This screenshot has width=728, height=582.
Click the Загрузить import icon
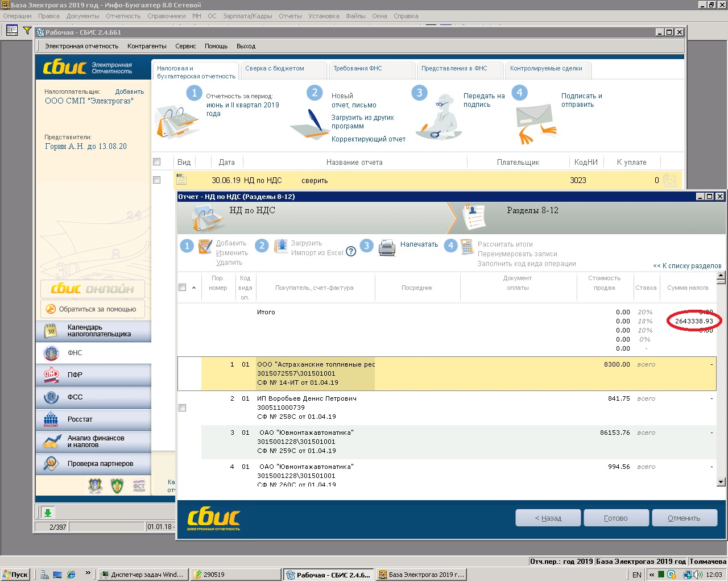[281, 246]
